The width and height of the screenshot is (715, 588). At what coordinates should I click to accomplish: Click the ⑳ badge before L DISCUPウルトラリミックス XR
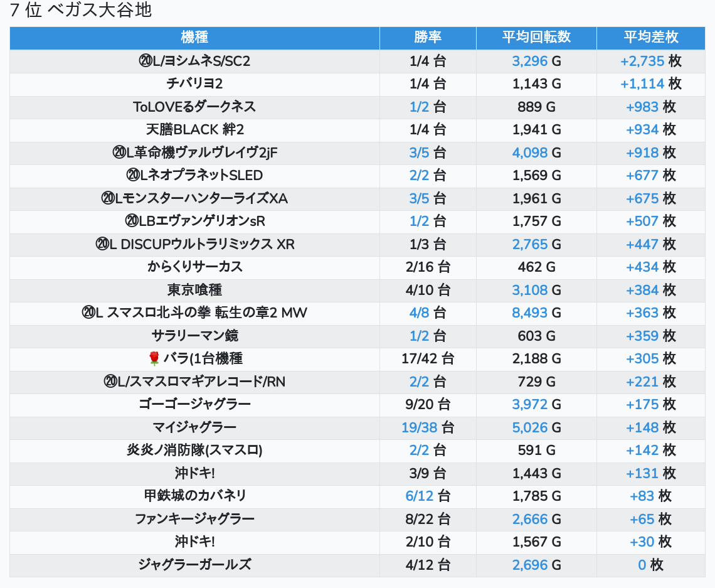pyautogui.click(x=102, y=244)
